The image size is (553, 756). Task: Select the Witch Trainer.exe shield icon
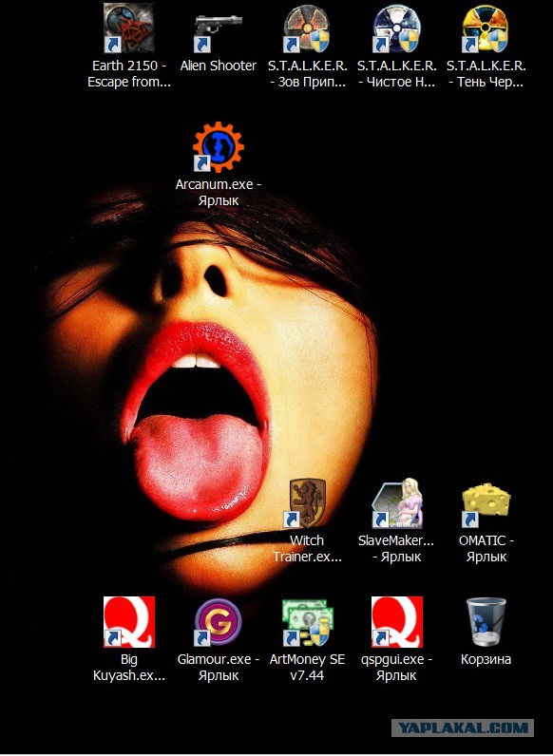307,502
